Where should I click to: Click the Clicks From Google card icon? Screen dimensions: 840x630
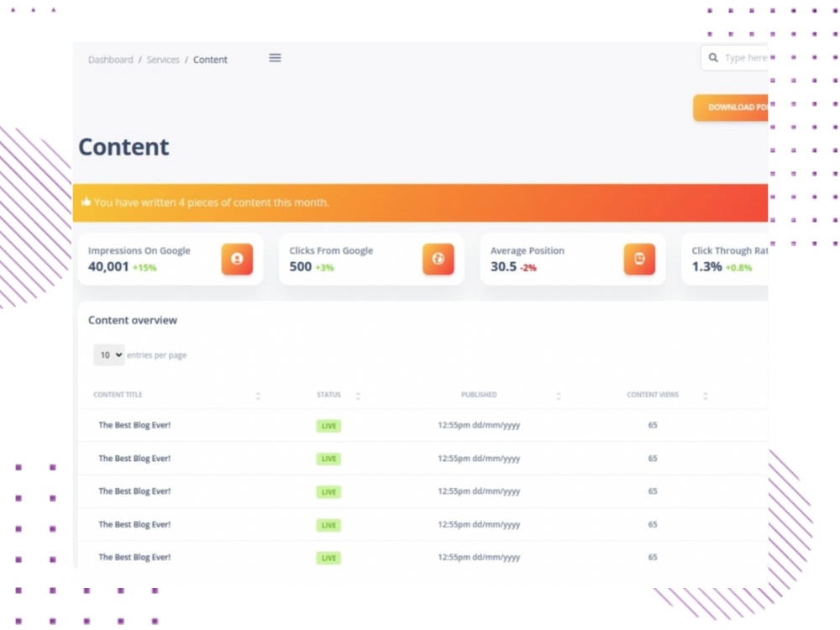click(x=438, y=260)
